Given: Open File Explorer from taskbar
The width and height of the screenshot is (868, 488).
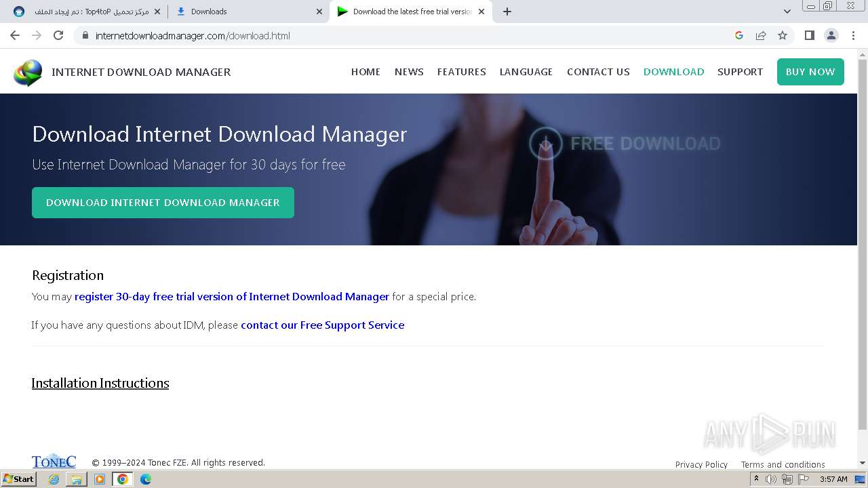Looking at the screenshot, I should [x=77, y=479].
